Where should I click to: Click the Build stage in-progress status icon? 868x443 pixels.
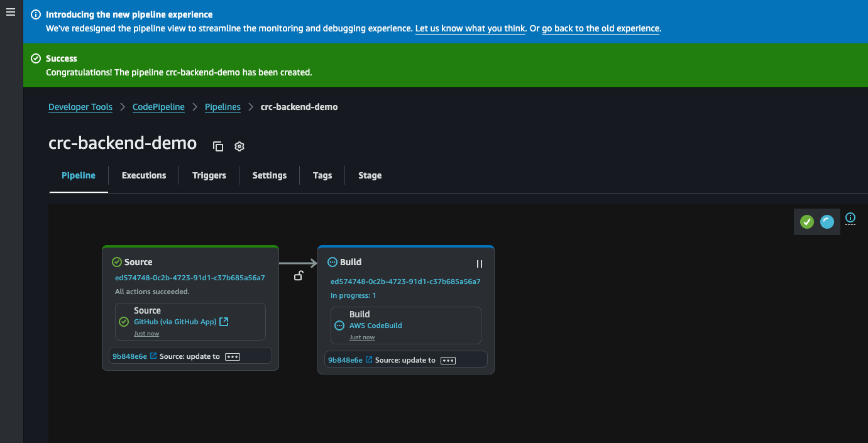[332, 262]
